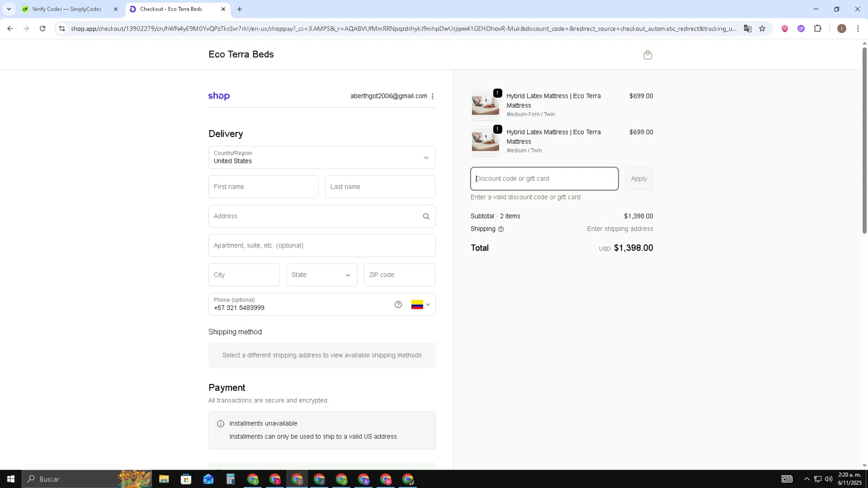Click the taskbar Buscar search box
868x488 pixels.
[x=87, y=479]
